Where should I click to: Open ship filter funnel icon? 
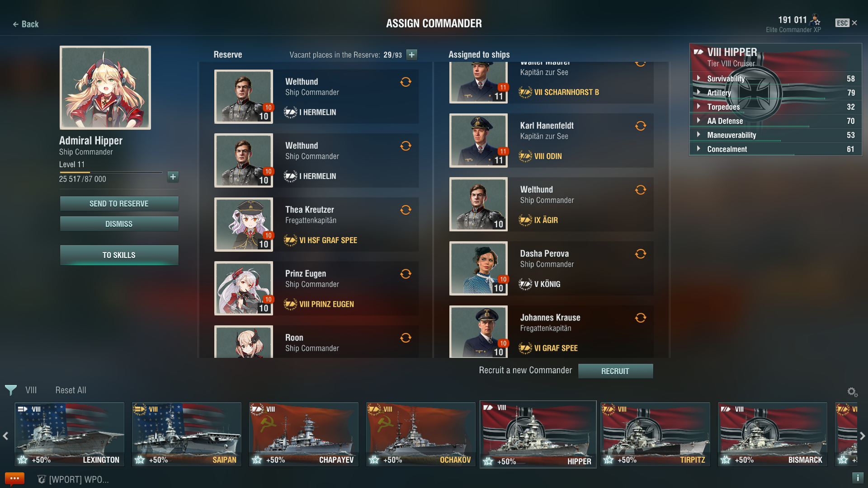click(11, 390)
